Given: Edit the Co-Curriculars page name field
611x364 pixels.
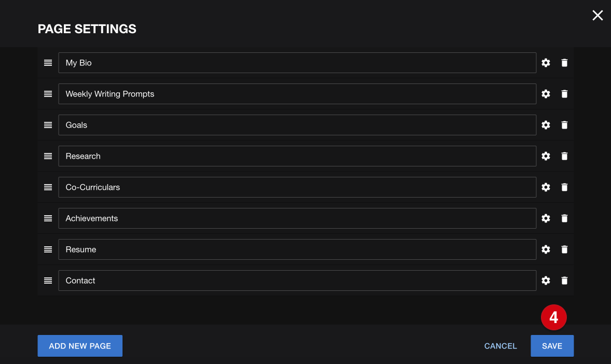Looking at the screenshot, I should click(297, 187).
